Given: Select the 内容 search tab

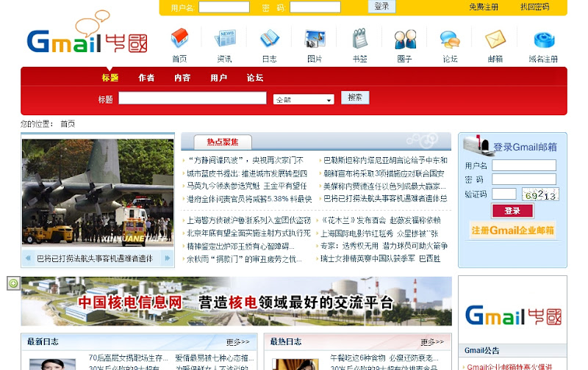Looking at the screenshot, I should tap(182, 78).
